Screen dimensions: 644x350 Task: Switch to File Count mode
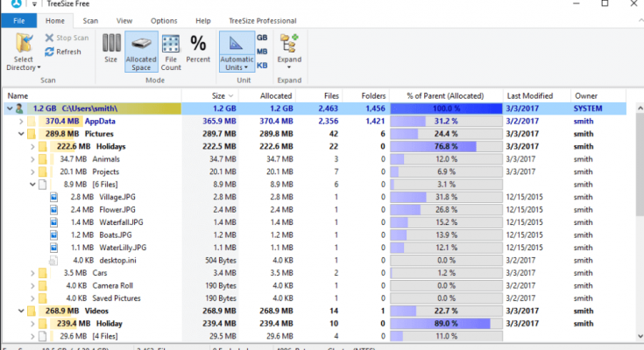click(171, 52)
